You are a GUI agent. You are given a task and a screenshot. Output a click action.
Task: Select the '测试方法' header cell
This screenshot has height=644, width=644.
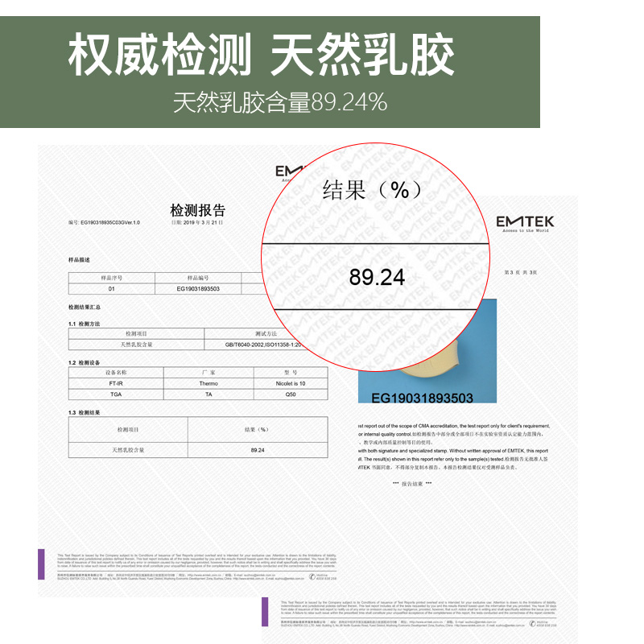tap(266, 333)
